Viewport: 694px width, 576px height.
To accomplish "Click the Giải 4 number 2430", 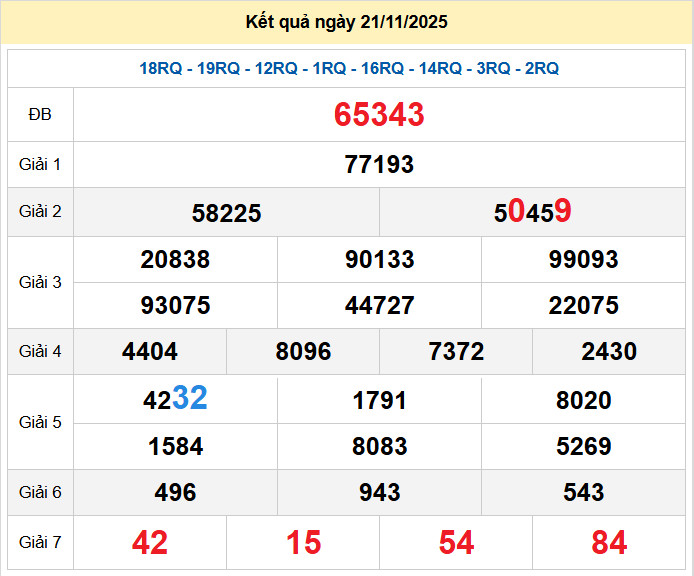I will [609, 352].
